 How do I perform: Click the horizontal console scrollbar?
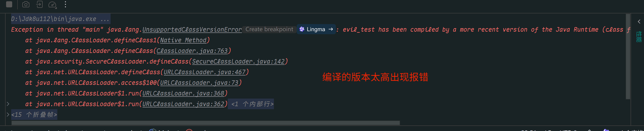tap(205, 123)
